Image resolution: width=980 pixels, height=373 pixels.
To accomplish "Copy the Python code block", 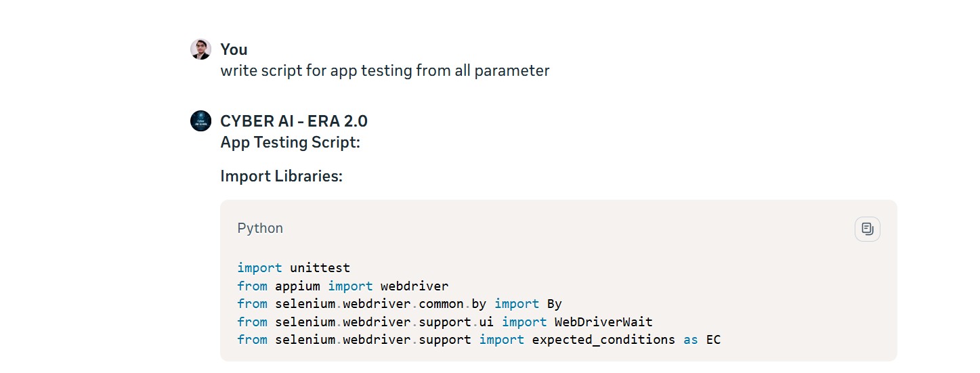I will pos(867,229).
